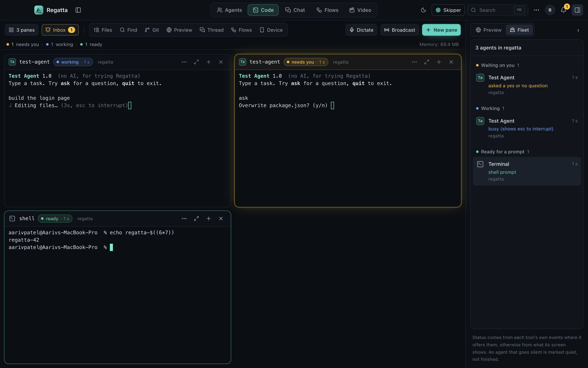Open the R user avatar
The image size is (588, 368).
(550, 10)
